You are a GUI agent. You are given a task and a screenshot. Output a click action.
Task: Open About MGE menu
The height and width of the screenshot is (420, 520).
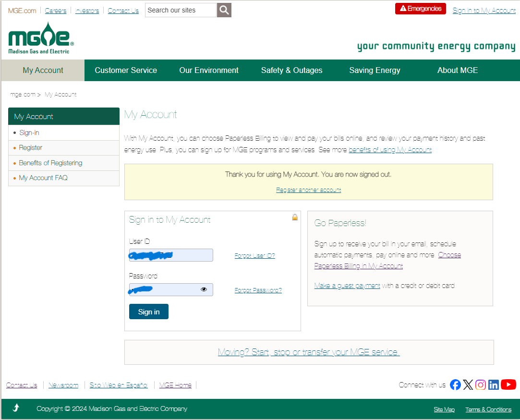(457, 70)
